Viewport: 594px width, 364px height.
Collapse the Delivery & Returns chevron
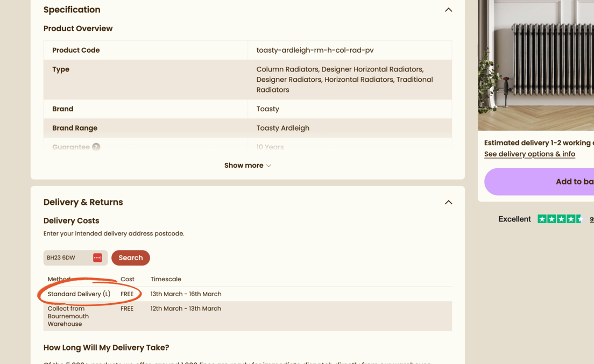[448, 202]
